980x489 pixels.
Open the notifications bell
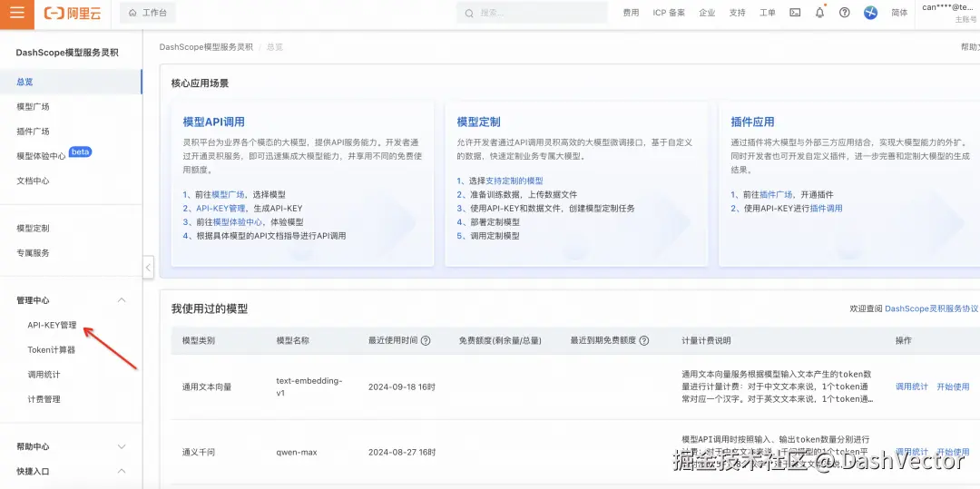pos(820,13)
